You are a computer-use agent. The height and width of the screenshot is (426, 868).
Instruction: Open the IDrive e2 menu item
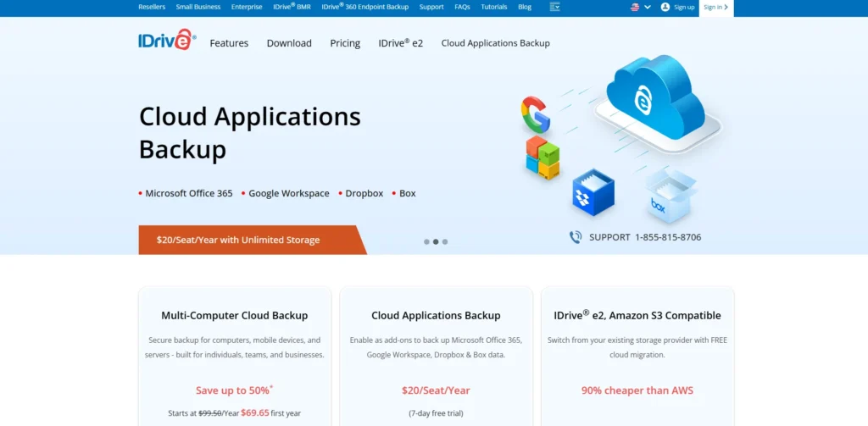(x=401, y=43)
